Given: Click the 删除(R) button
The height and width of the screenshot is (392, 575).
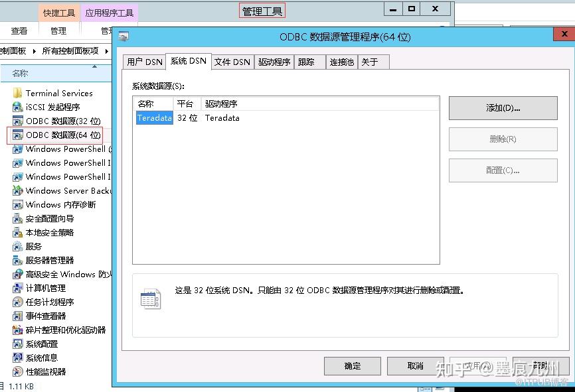Looking at the screenshot, I should pos(503,139).
